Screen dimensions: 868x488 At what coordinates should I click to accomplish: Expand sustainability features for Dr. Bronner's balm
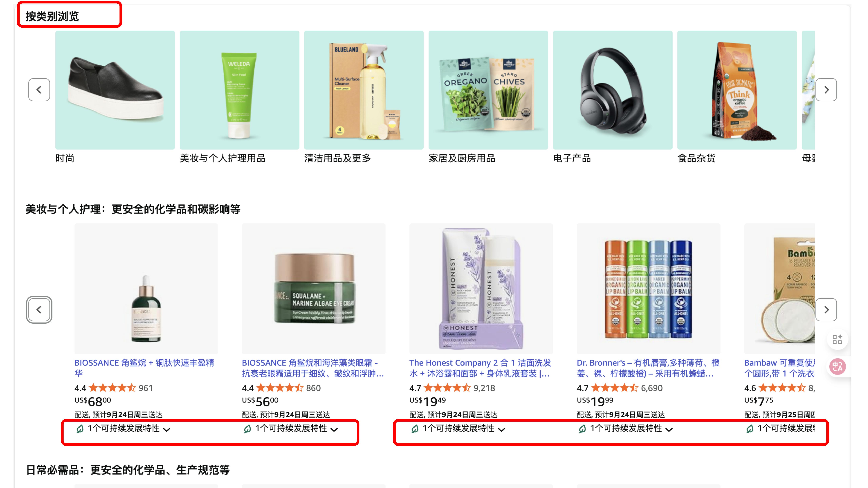pyautogui.click(x=625, y=429)
